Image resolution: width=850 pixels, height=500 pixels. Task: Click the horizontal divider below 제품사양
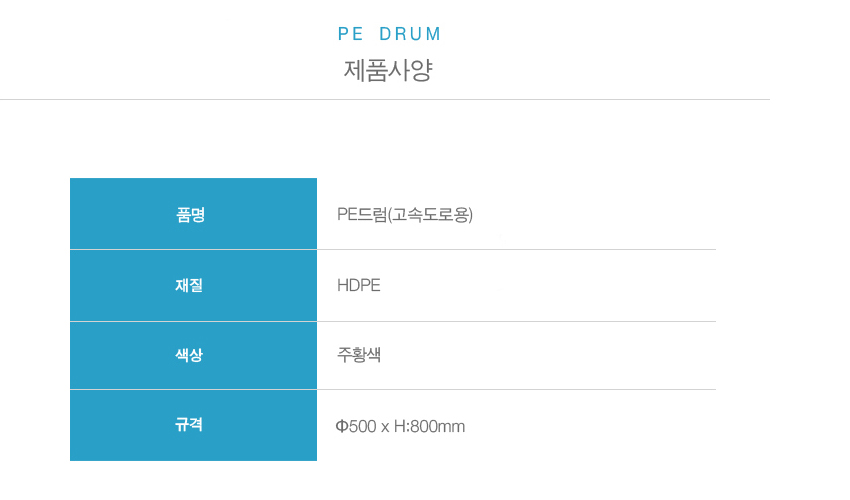click(385, 99)
